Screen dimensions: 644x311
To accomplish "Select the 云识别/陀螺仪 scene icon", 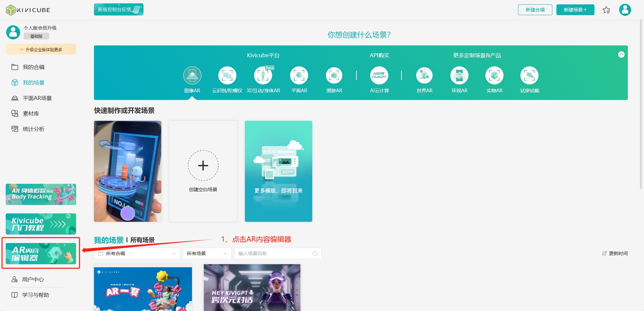I will tap(227, 75).
